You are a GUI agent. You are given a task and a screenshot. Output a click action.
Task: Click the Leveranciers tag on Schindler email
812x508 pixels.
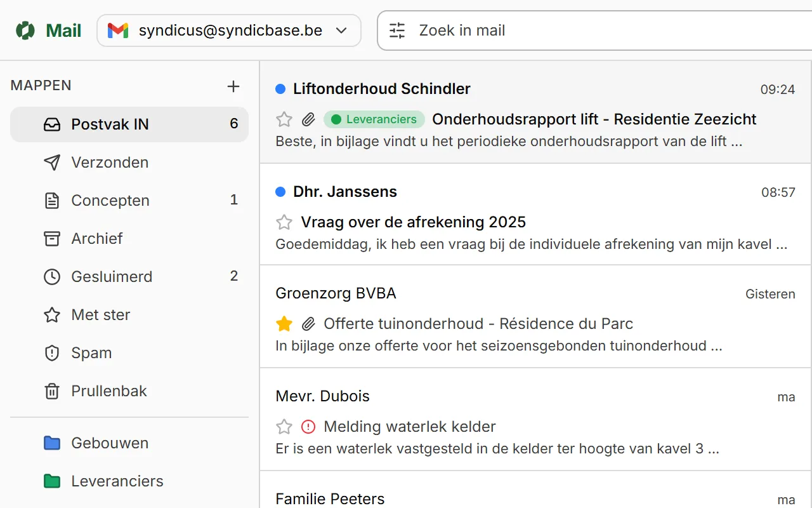coord(374,119)
